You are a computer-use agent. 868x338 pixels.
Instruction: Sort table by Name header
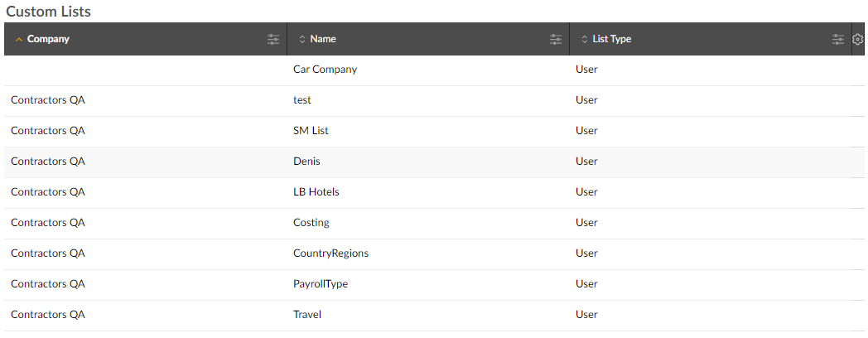click(323, 39)
